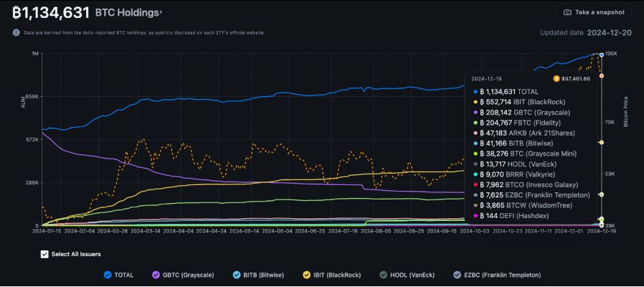Uncheck the Select All Issuers checkbox
This screenshot has height=287, width=644.
(x=44, y=254)
